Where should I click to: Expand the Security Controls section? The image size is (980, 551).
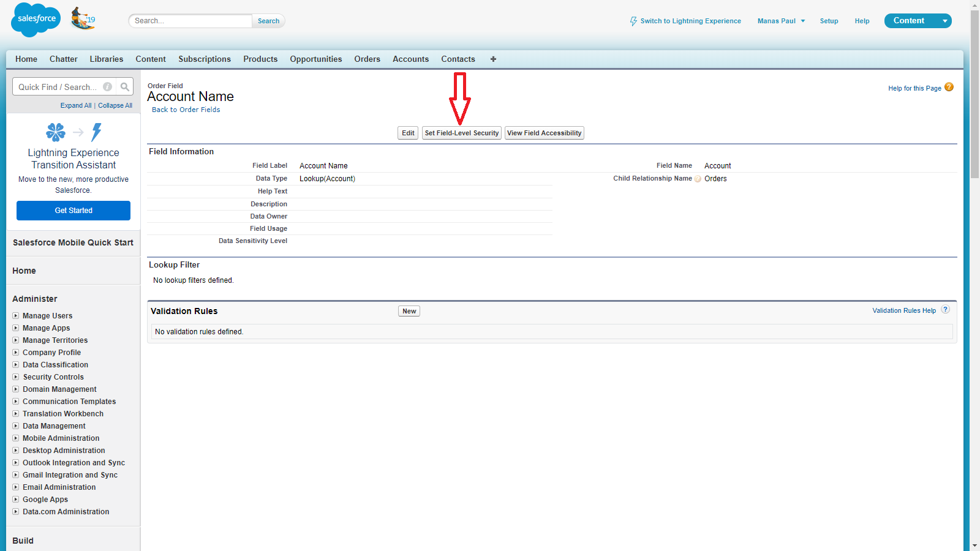[15, 377]
